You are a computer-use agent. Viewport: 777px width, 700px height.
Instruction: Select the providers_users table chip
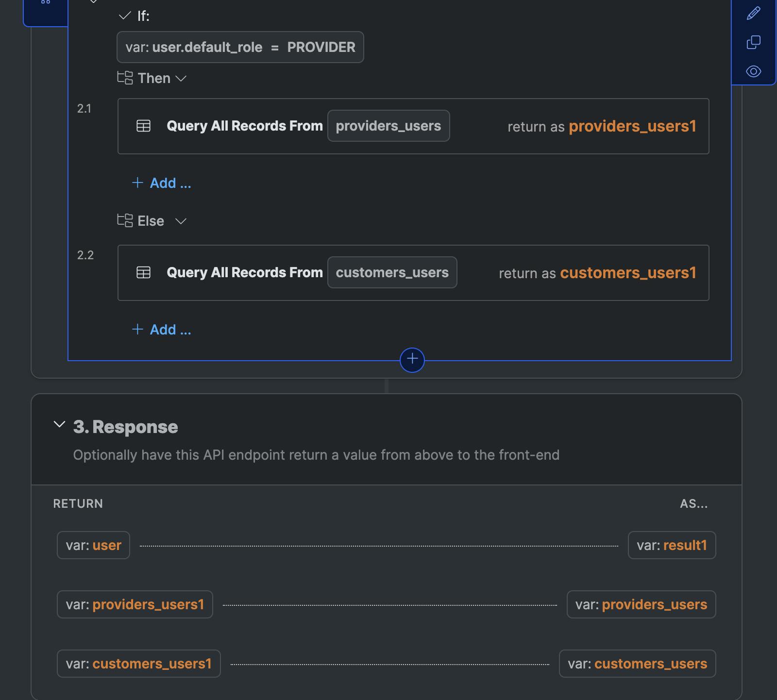(x=388, y=126)
